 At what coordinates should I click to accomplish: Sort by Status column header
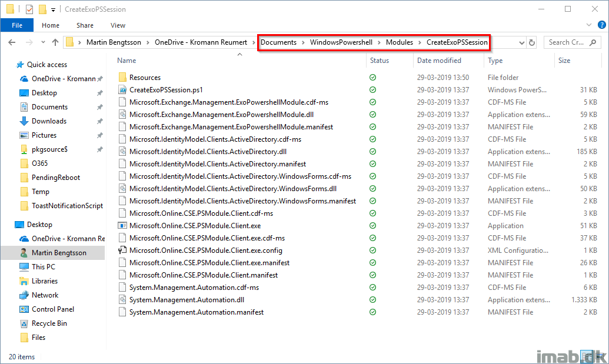380,61
